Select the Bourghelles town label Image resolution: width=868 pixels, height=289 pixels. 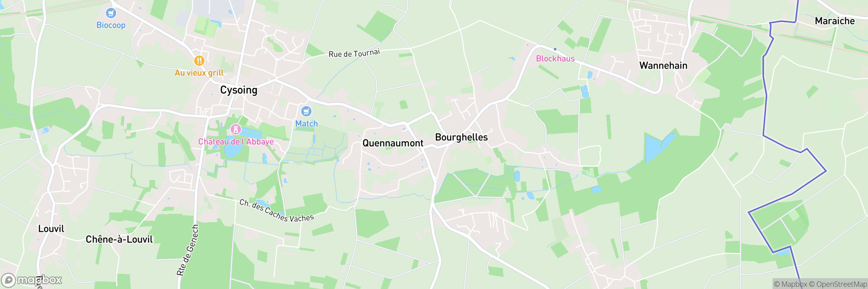[x=461, y=137]
